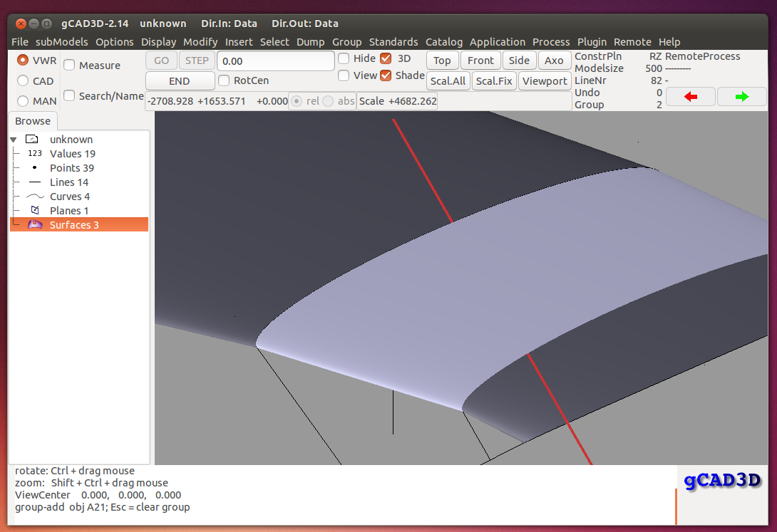The width and height of the screenshot is (777, 532).
Task: Open the Standards menu
Action: click(x=393, y=42)
